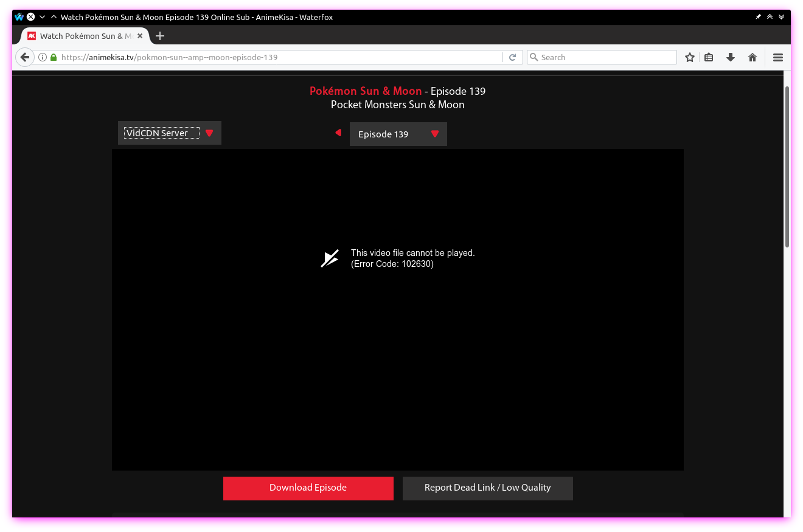
Task: Click the red triangle beside VidCDN Server
Action: click(x=209, y=133)
